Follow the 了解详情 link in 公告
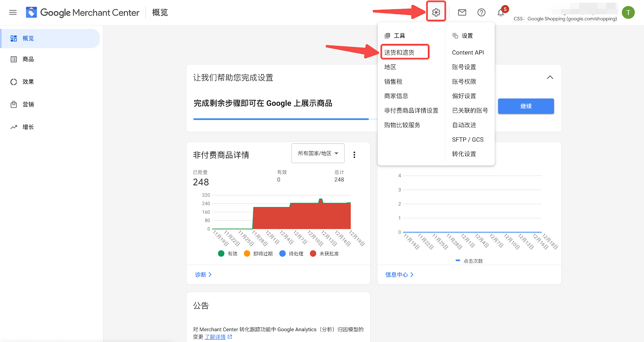 [x=215, y=337]
